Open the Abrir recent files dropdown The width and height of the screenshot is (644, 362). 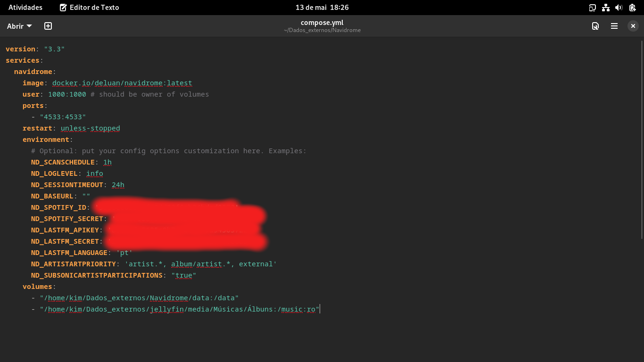coord(19,26)
